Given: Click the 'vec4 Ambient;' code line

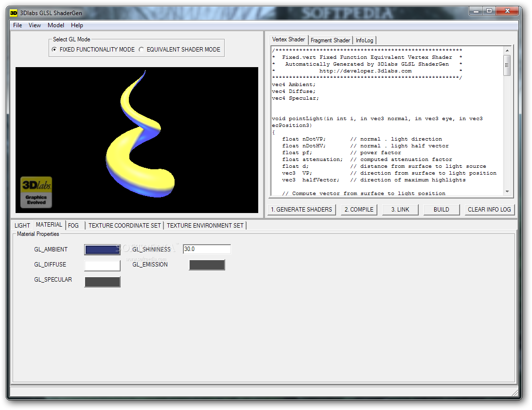Looking at the screenshot, I should point(294,85).
